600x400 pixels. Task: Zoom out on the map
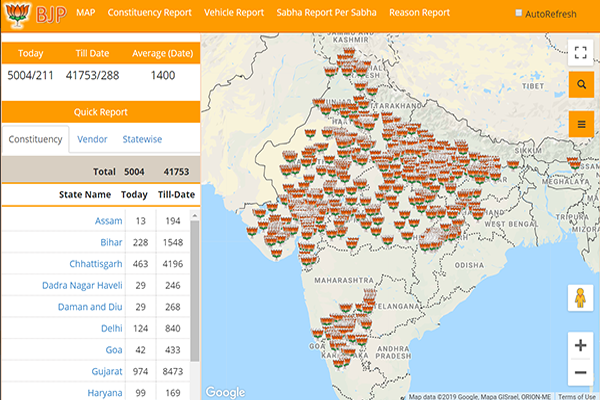[x=580, y=372]
